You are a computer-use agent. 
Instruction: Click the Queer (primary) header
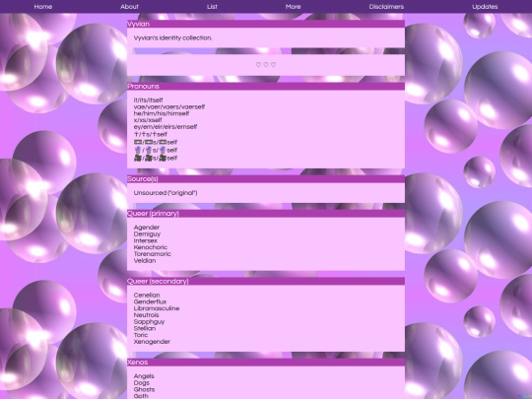tap(266, 214)
